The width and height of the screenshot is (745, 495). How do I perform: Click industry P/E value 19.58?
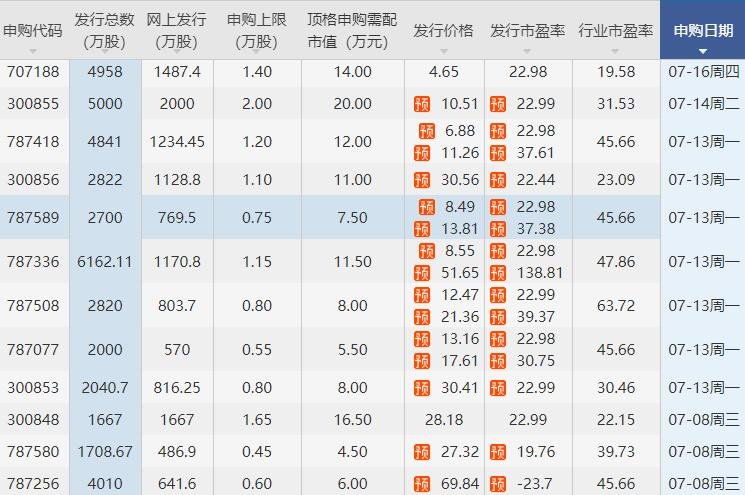616,72
